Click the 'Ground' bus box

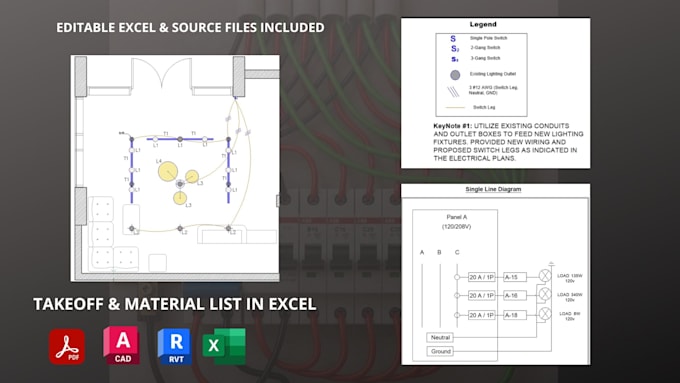(x=440, y=351)
